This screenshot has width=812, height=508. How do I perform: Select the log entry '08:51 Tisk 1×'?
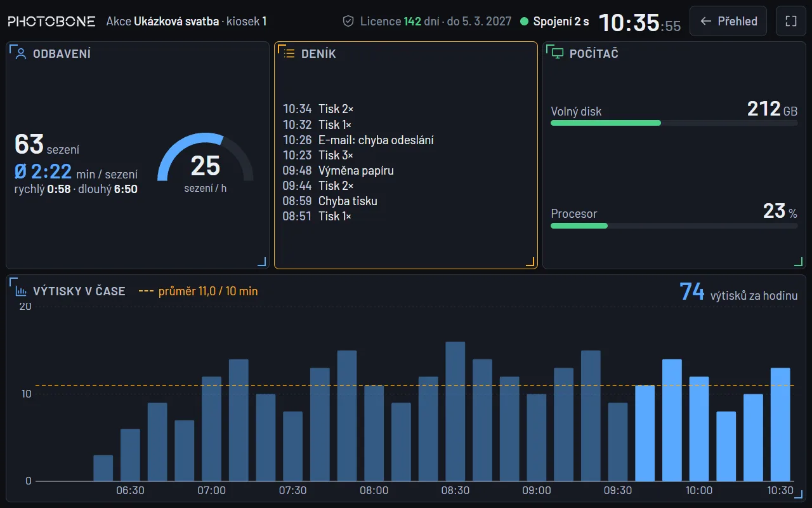click(406, 216)
